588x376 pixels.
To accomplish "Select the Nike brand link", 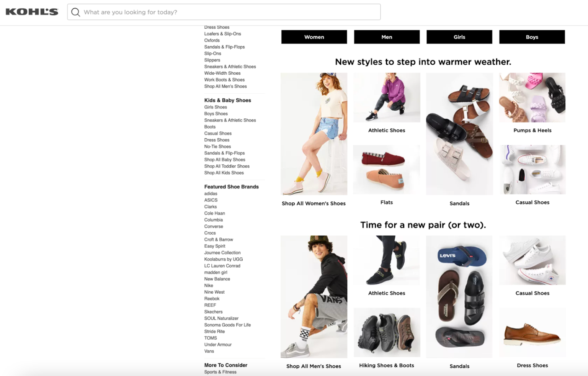I will point(209,285).
